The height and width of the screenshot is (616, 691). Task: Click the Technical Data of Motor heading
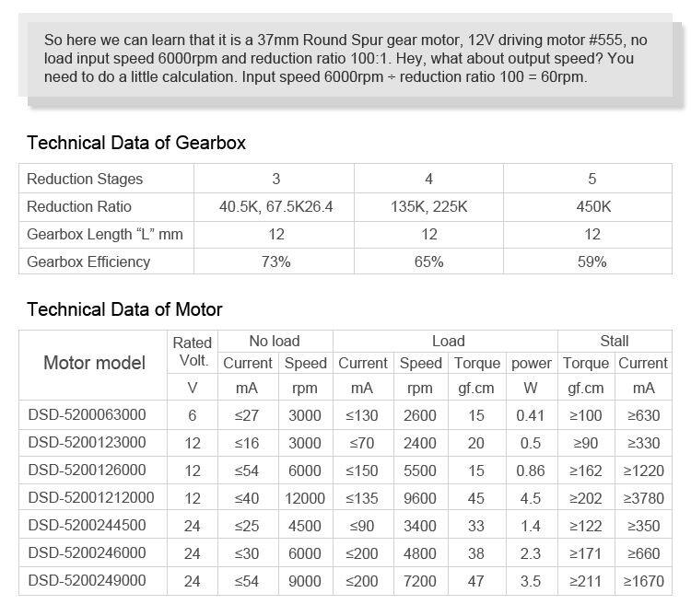(x=124, y=308)
